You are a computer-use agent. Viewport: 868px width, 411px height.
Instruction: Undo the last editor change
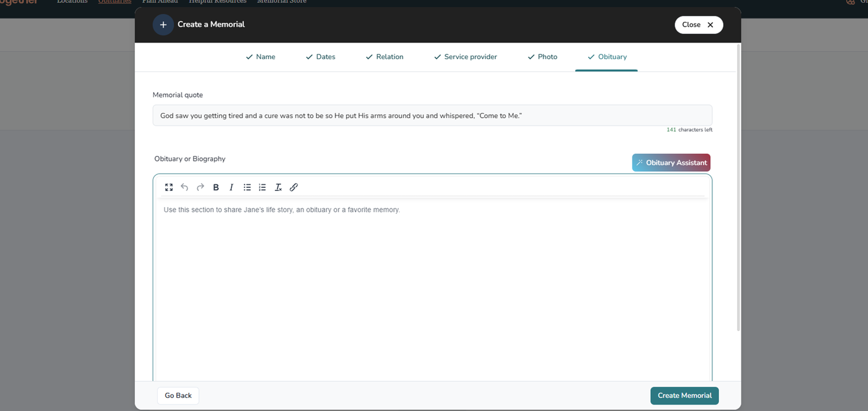(x=185, y=187)
